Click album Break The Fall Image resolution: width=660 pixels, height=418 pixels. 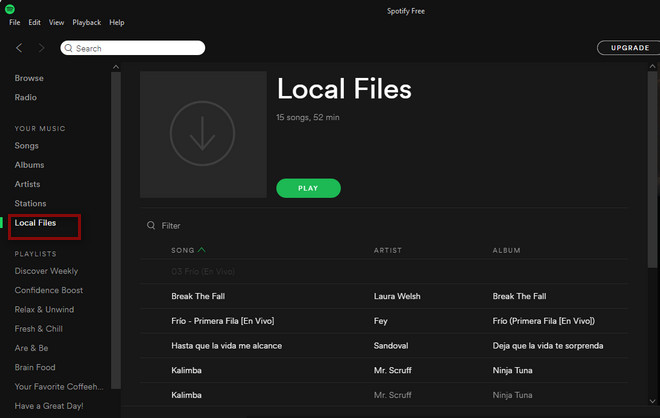click(519, 296)
